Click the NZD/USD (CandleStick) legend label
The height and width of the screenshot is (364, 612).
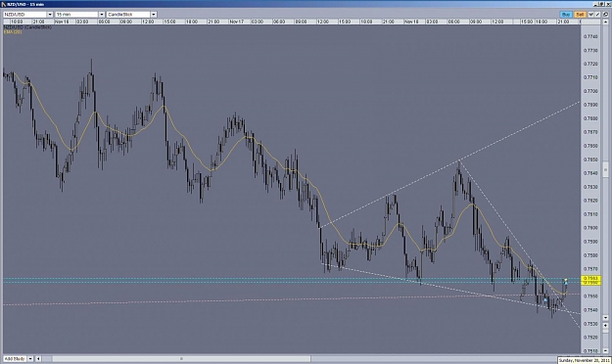(27, 27)
